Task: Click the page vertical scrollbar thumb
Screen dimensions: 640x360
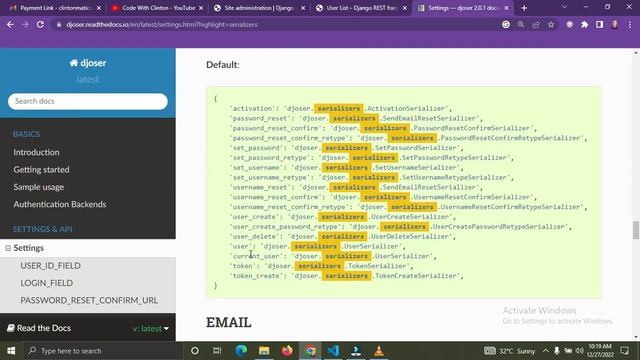Action: [636, 230]
